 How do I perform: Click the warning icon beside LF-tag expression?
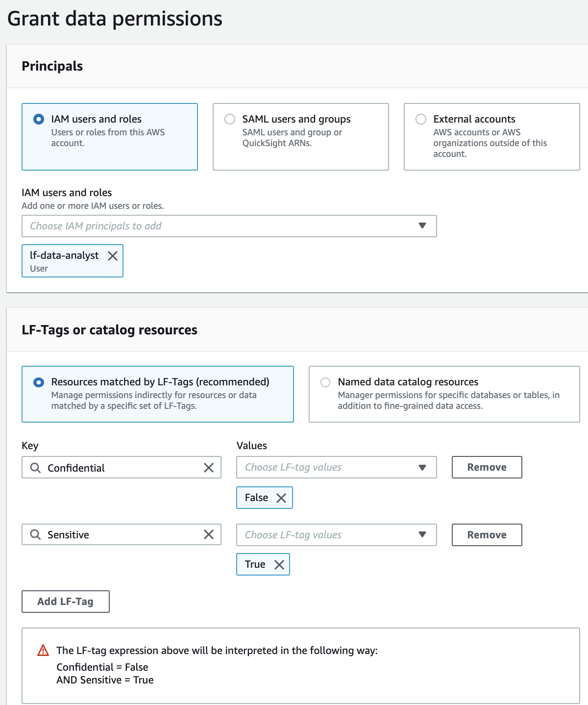coord(43,651)
